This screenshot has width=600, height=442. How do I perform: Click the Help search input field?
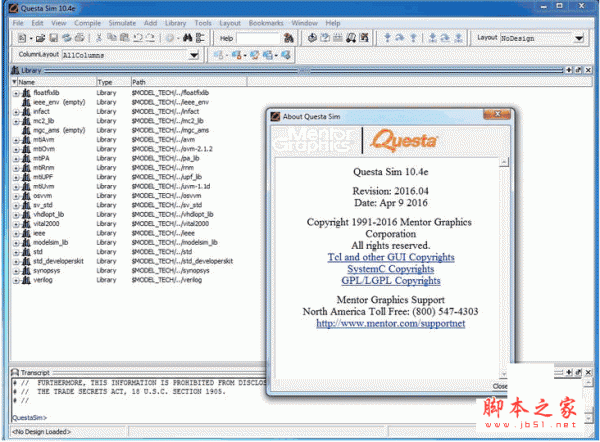(x=259, y=38)
